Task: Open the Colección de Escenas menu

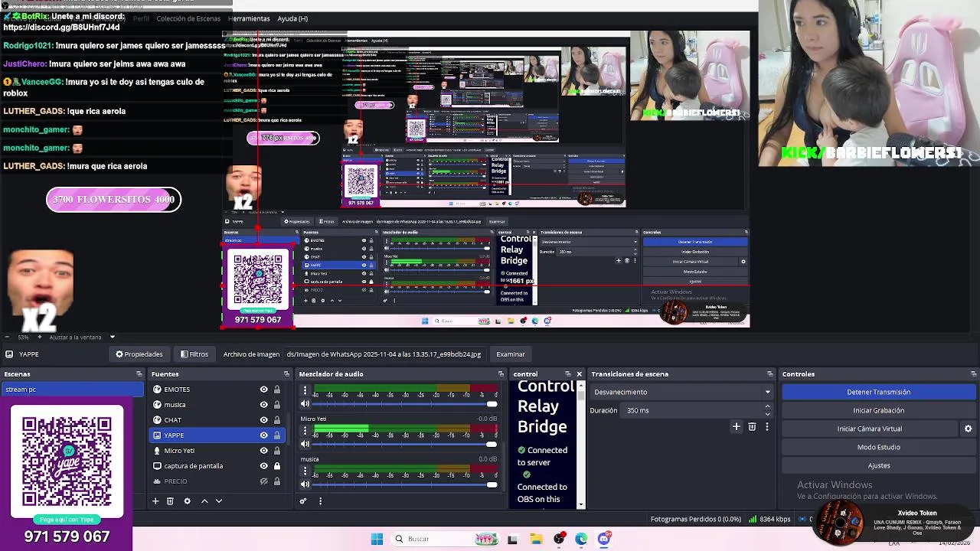Action: [188, 18]
